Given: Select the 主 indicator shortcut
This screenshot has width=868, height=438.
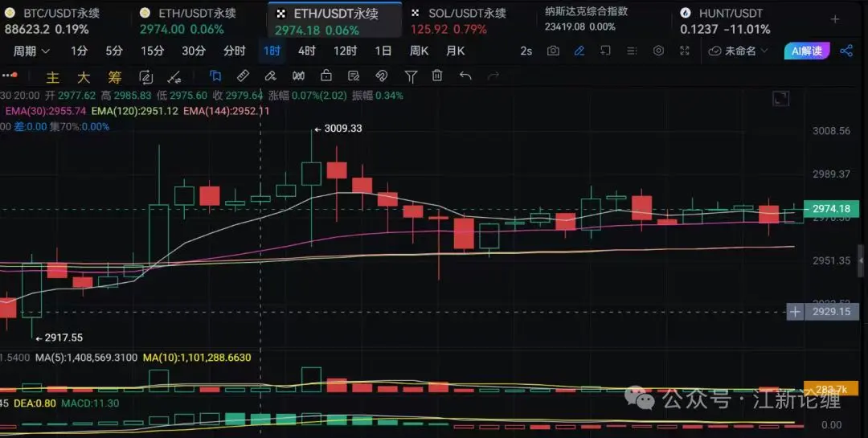Looking at the screenshot, I should coord(52,77).
